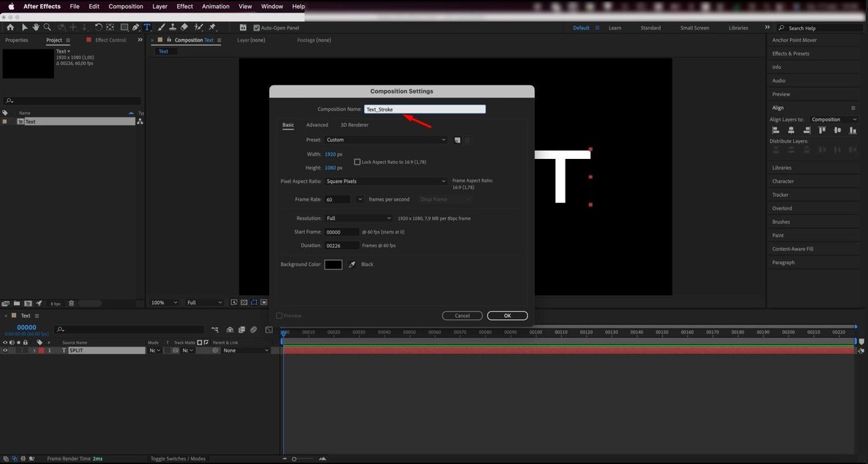This screenshot has width=868, height=464.
Task: Toggle the Auto-Open Panel checkbox
Action: click(x=256, y=28)
